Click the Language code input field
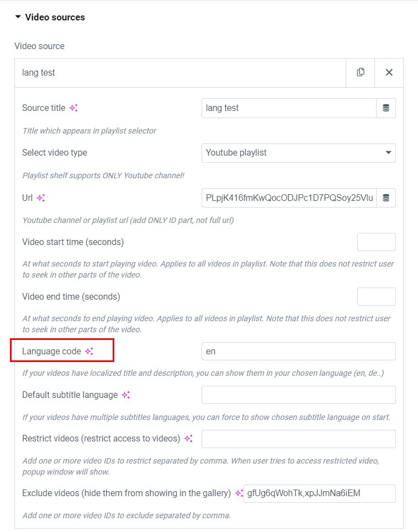Image resolution: width=418 pixels, height=532 pixels. [x=298, y=352]
